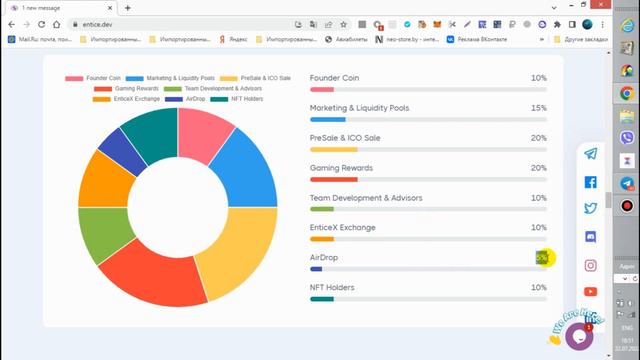Screen dimensions: 640x360
Task: Toggle the AirDrop legend swatch
Action: (174, 99)
